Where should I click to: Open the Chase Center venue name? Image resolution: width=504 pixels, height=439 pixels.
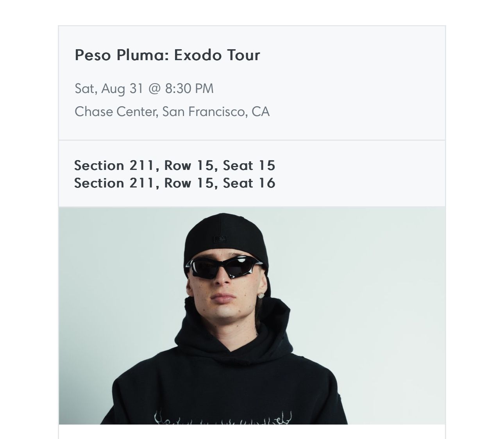click(116, 112)
